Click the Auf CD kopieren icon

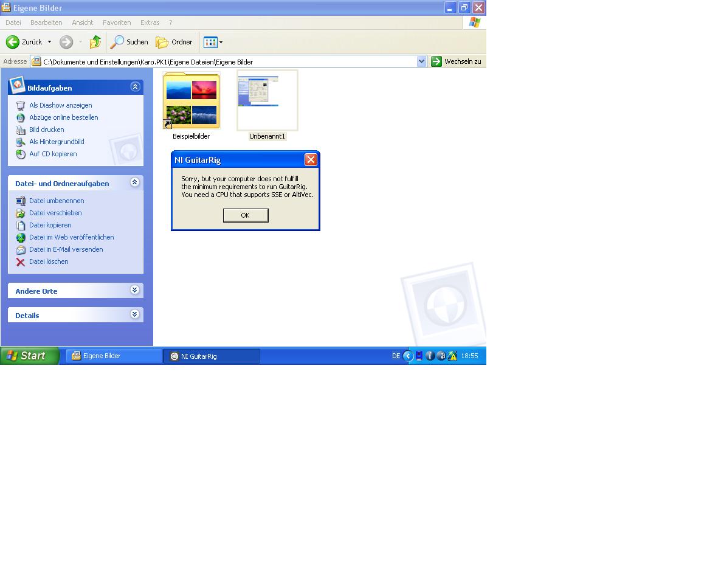coord(21,154)
